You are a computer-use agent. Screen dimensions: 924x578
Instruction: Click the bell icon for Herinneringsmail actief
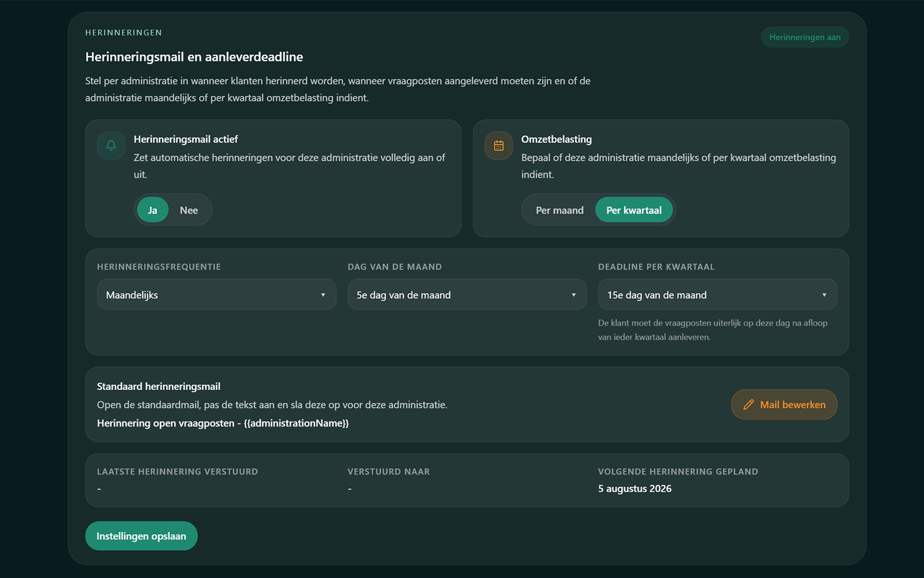(111, 146)
